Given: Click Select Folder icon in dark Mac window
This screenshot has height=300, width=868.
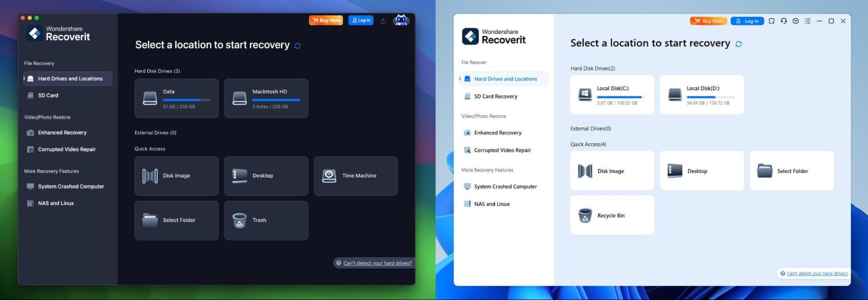Looking at the screenshot, I should 150,220.
